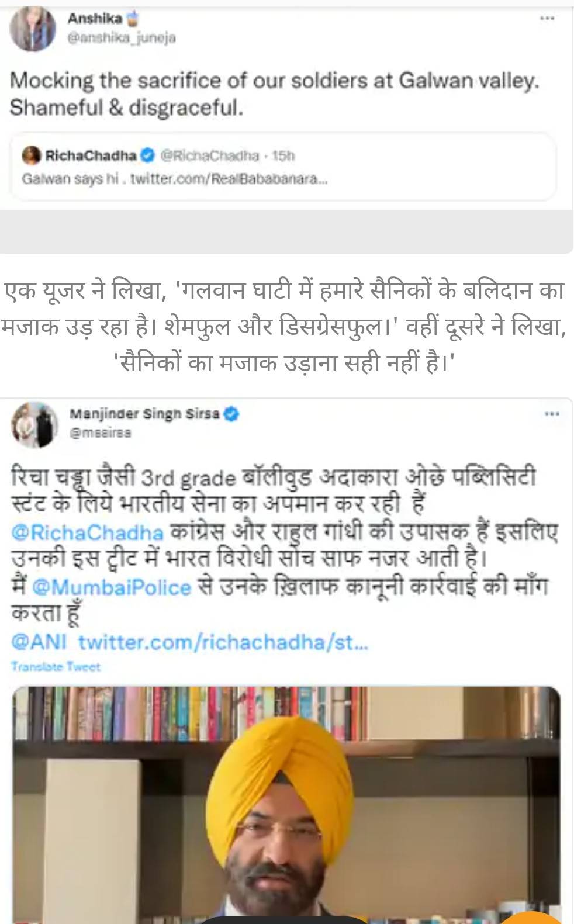Viewport: 574px width, 924px height.
Task: Open the three-dot menu on Anshika's tweet
Action: click(547, 19)
